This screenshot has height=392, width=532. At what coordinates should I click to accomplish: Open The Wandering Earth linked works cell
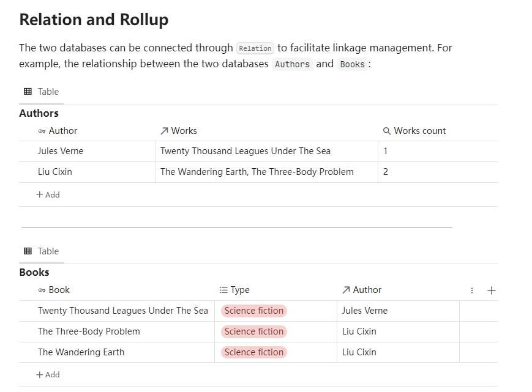257,172
